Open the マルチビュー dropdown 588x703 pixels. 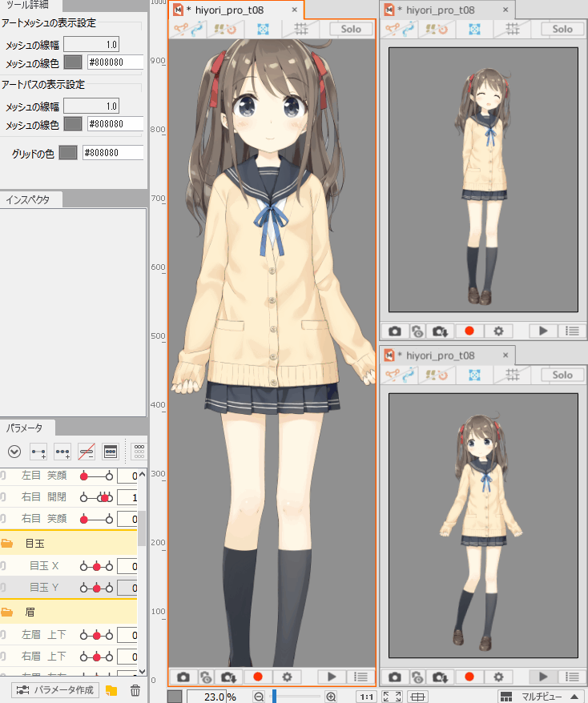coord(539,697)
